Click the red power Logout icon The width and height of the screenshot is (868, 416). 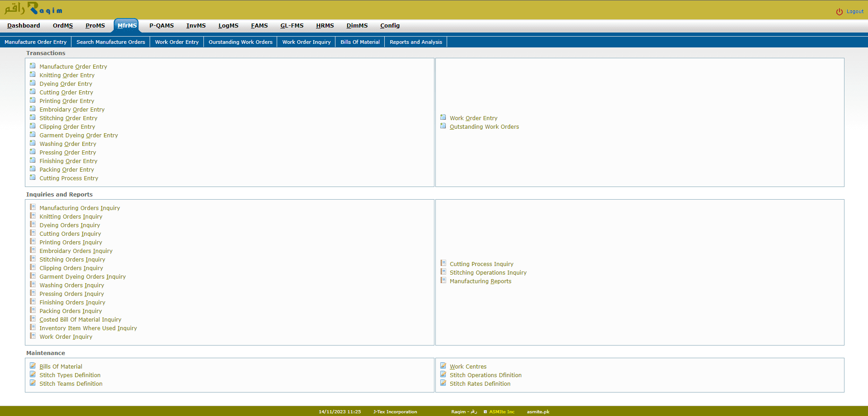pos(839,12)
